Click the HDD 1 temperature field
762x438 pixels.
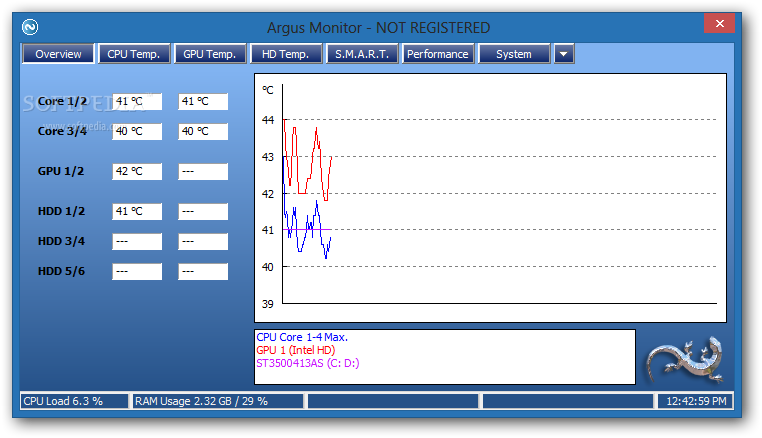pyautogui.click(x=137, y=211)
